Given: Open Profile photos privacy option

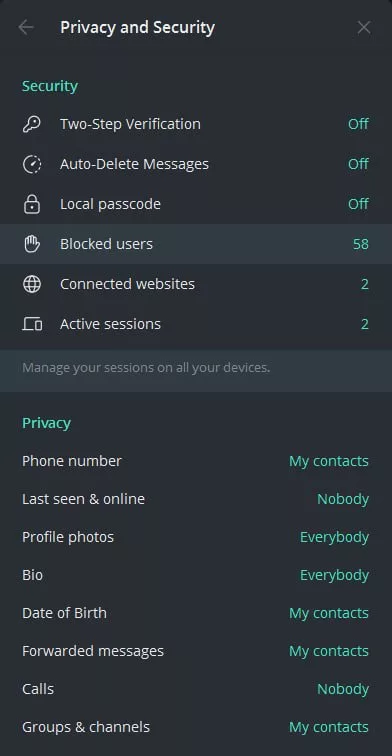Looking at the screenshot, I should click(x=196, y=537).
